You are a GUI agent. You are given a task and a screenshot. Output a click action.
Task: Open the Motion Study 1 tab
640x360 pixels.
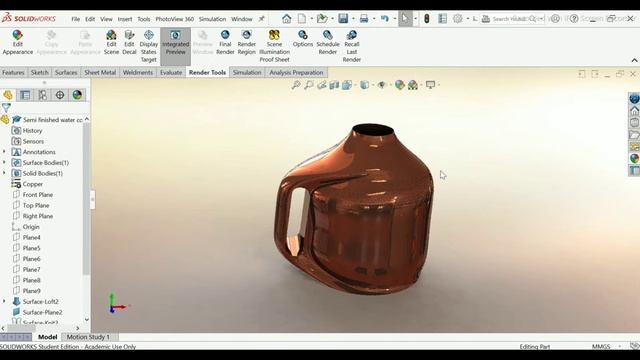click(x=88, y=337)
